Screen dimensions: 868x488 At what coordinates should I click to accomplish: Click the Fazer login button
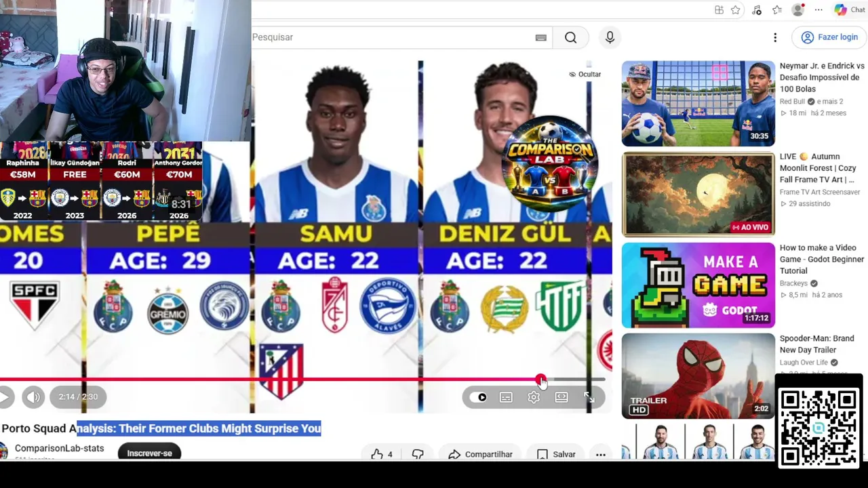pyautogui.click(x=829, y=37)
